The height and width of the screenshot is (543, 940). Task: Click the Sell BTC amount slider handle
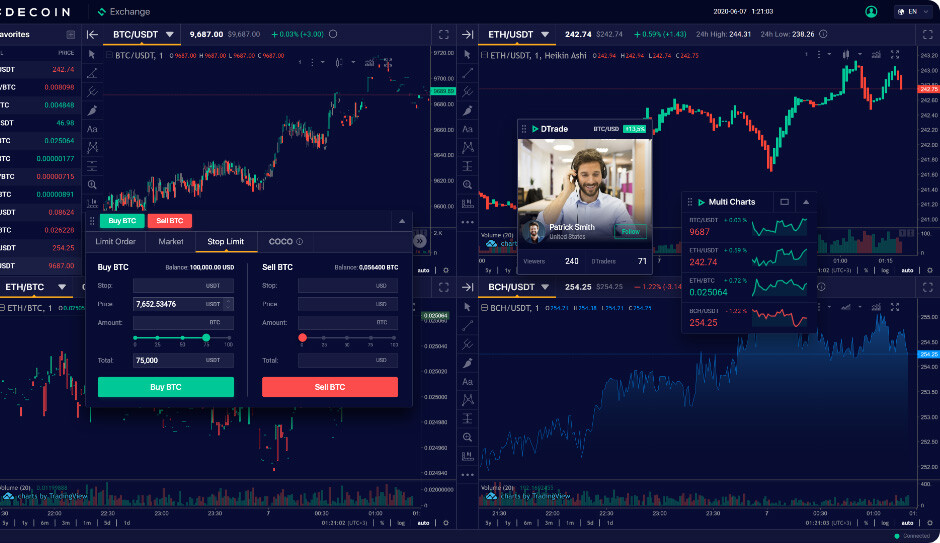[x=303, y=338]
